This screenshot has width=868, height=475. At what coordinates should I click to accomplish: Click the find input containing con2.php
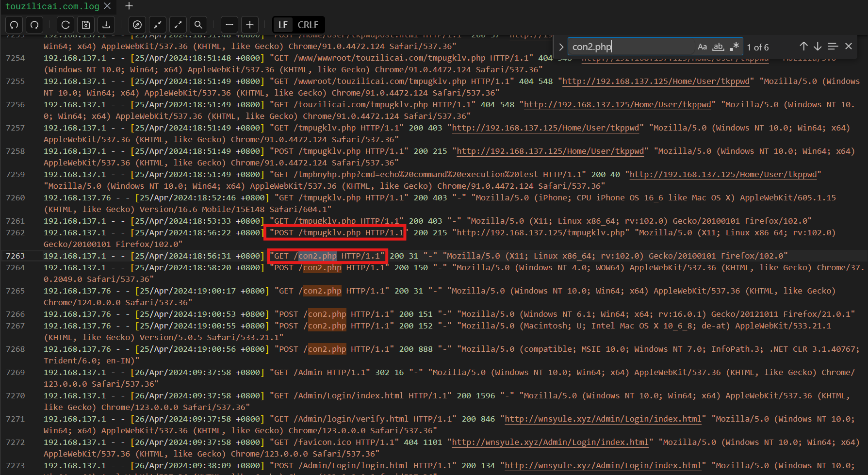[631, 47]
